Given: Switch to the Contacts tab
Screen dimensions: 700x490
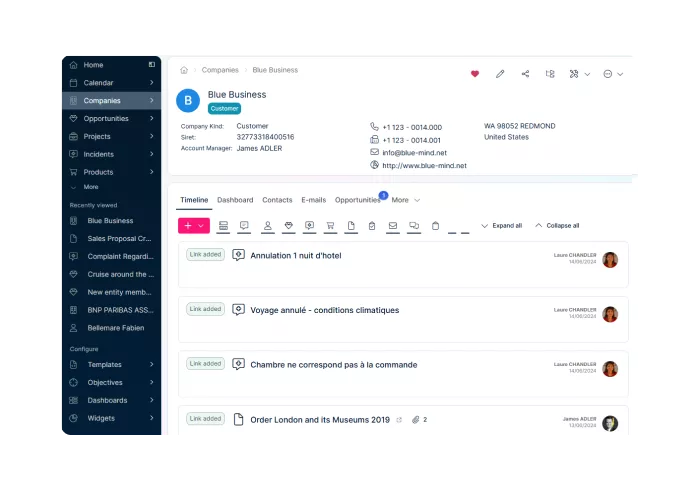Looking at the screenshot, I should [277, 200].
